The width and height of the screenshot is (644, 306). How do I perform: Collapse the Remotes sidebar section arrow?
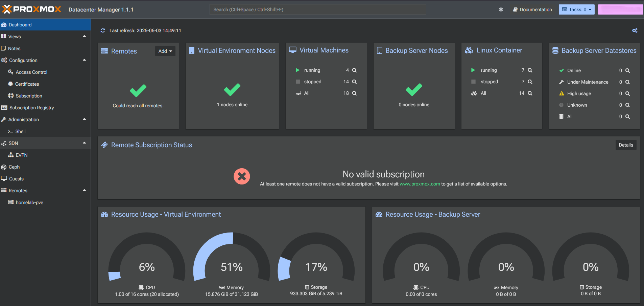coord(84,190)
